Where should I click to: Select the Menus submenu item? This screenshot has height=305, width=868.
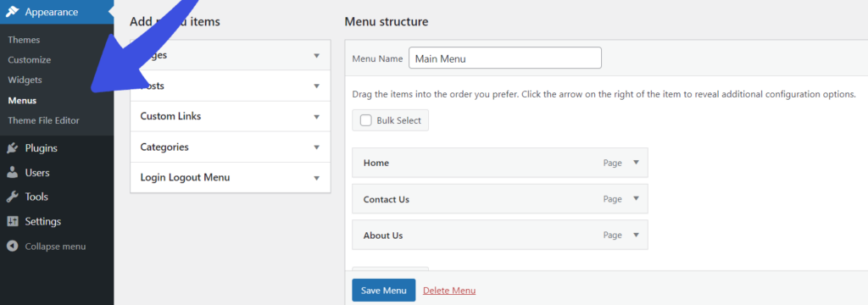(x=23, y=101)
